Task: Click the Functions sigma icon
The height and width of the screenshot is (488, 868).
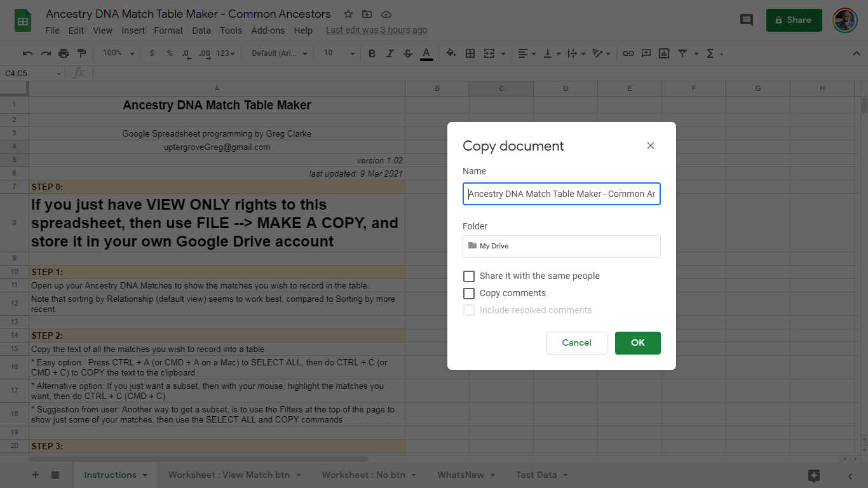Action: point(710,53)
